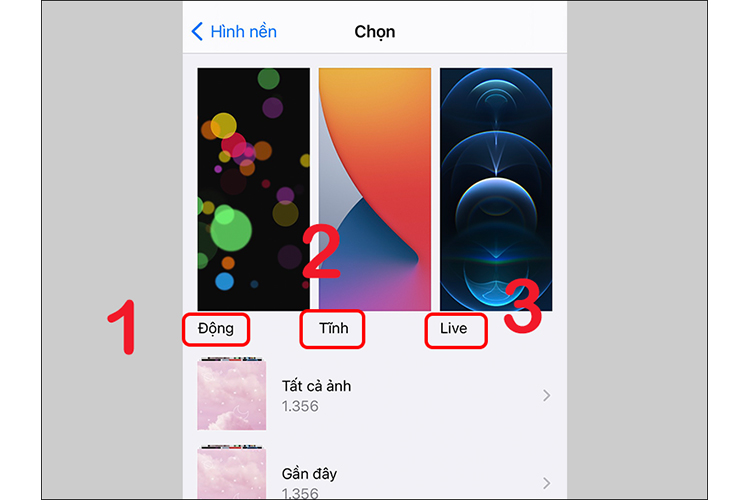The height and width of the screenshot is (500, 750).
Task: Expand Tất cả ảnh with its chevron
Action: [546, 395]
